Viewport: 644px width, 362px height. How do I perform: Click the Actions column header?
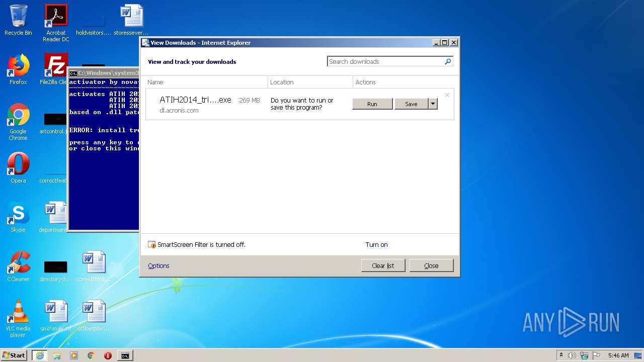[404, 82]
